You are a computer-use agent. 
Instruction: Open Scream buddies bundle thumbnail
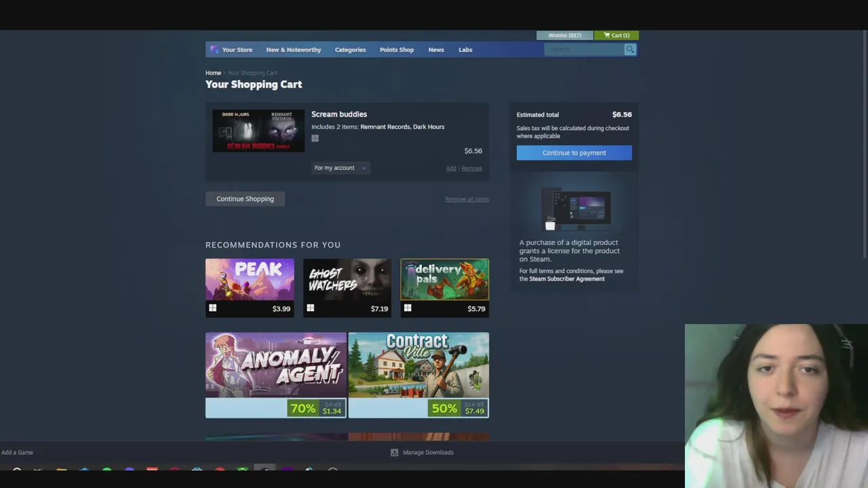258,131
